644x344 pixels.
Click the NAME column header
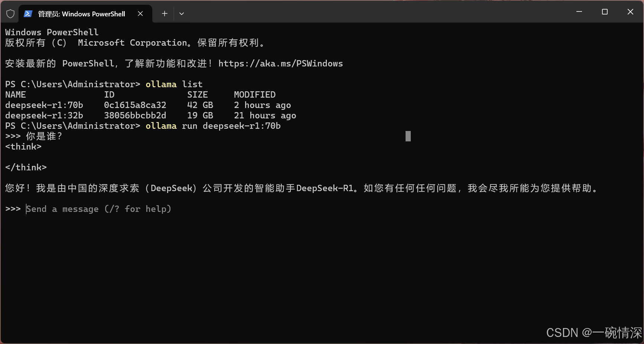(16, 95)
